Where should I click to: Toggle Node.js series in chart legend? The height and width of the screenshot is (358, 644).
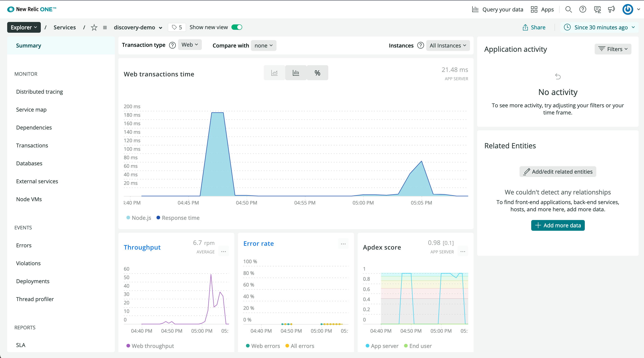[139, 218]
